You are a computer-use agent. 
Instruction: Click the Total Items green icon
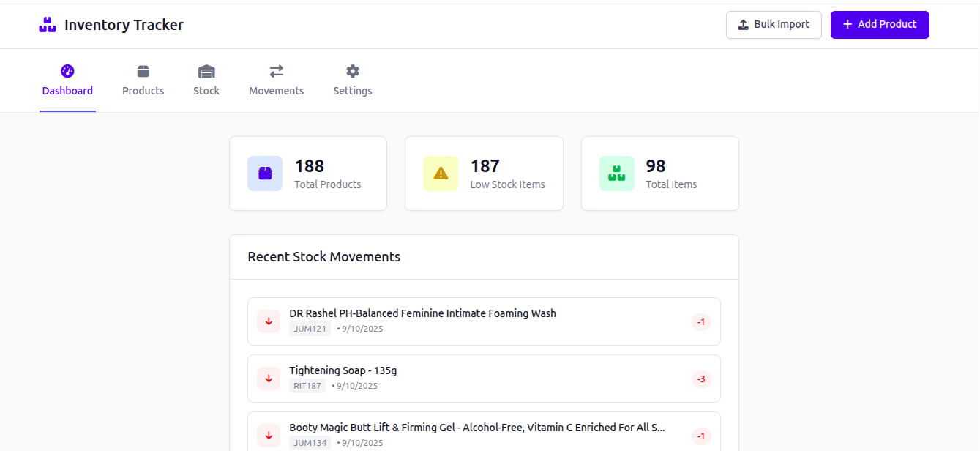point(616,174)
